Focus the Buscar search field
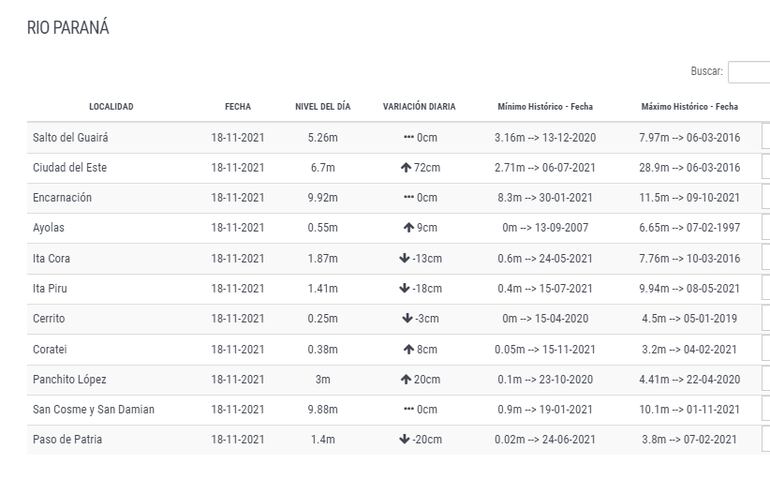The height and width of the screenshot is (494, 770). click(749, 72)
